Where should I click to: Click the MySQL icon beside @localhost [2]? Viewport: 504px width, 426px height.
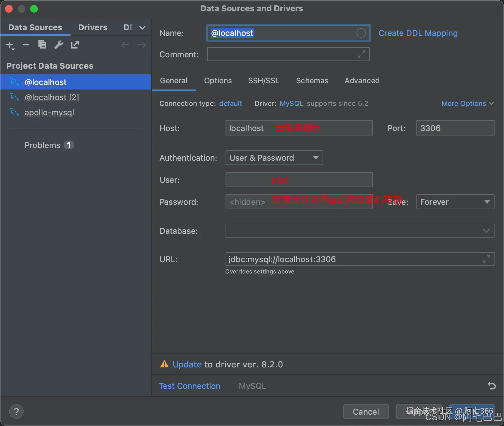click(14, 97)
